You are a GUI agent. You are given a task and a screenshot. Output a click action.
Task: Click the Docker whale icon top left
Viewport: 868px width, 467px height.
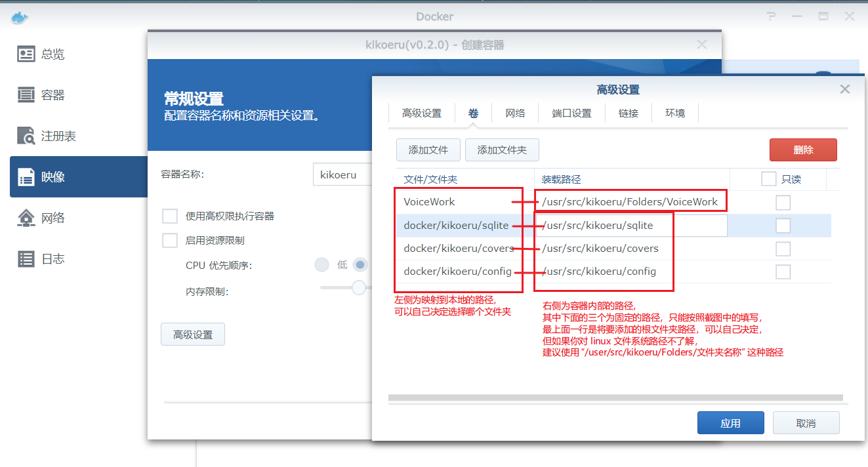tap(19, 17)
